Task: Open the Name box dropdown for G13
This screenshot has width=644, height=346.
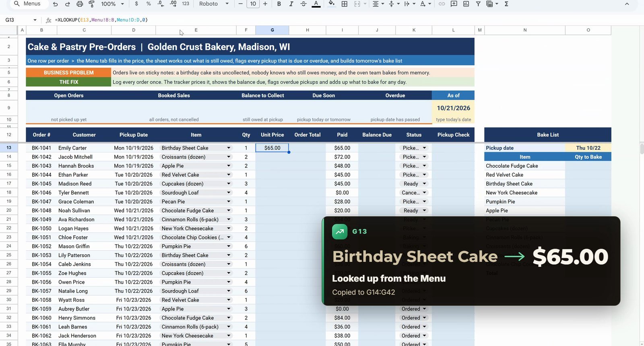Action: click(35, 20)
